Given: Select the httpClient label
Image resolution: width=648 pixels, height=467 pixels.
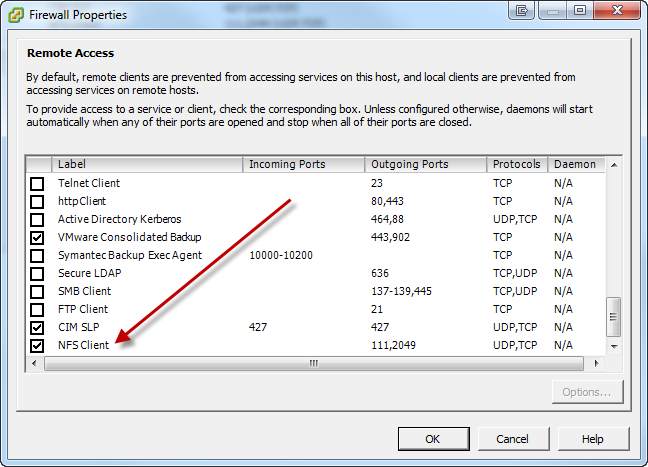Looking at the screenshot, I should pos(82,201).
